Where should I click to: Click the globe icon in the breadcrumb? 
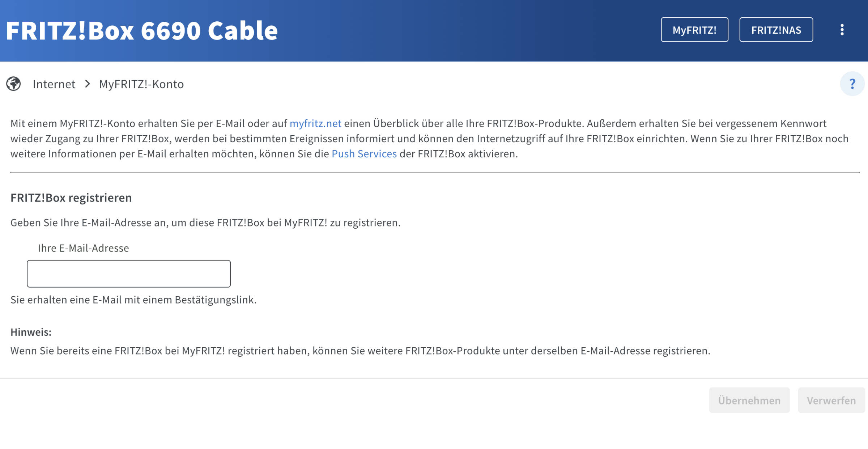pos(13,84)
